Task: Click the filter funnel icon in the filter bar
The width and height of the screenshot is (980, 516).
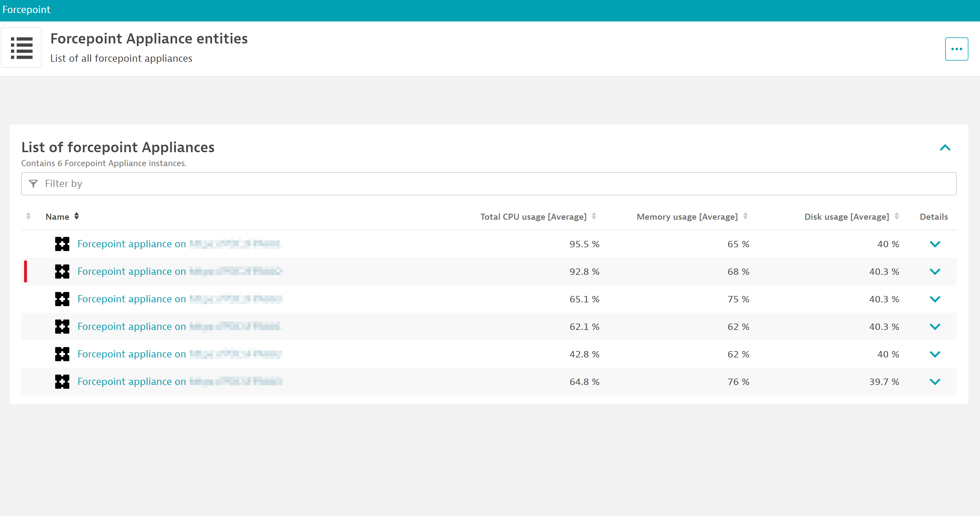Action: (x=33, y=184)
